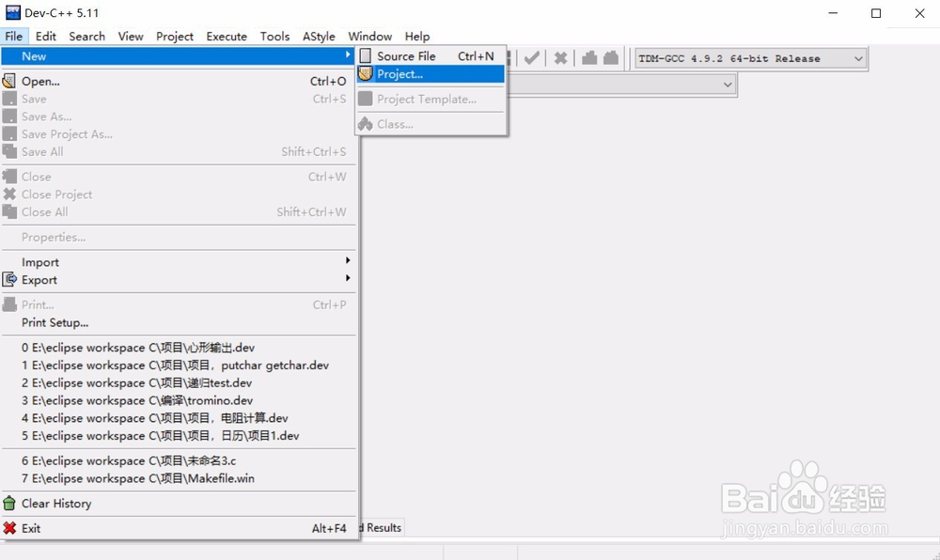Switch to the Results tab at bottom
The width and height of the screenshot is (940, 560).
coord(383,528)
